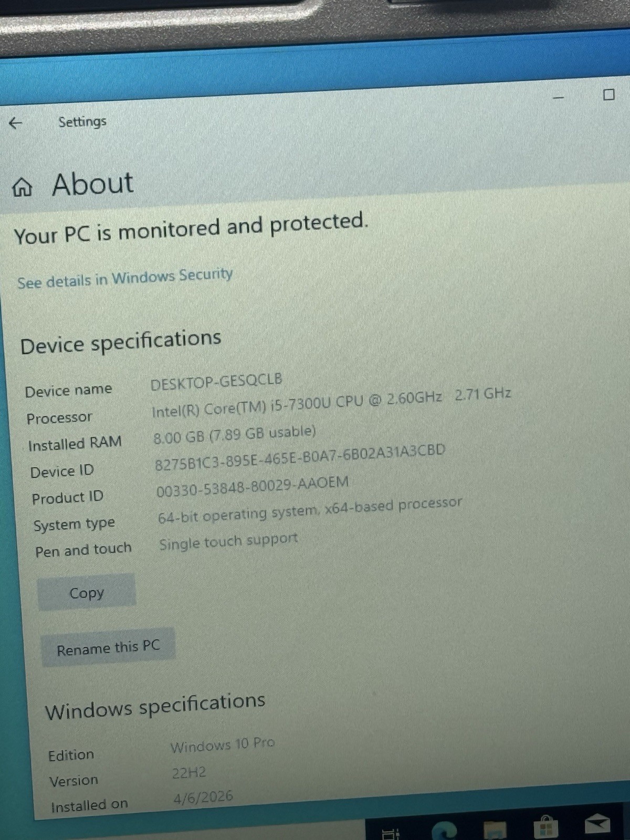Click the Pen and touch label
This screenshot has width=630, height=840.
(x=83, y=550)
